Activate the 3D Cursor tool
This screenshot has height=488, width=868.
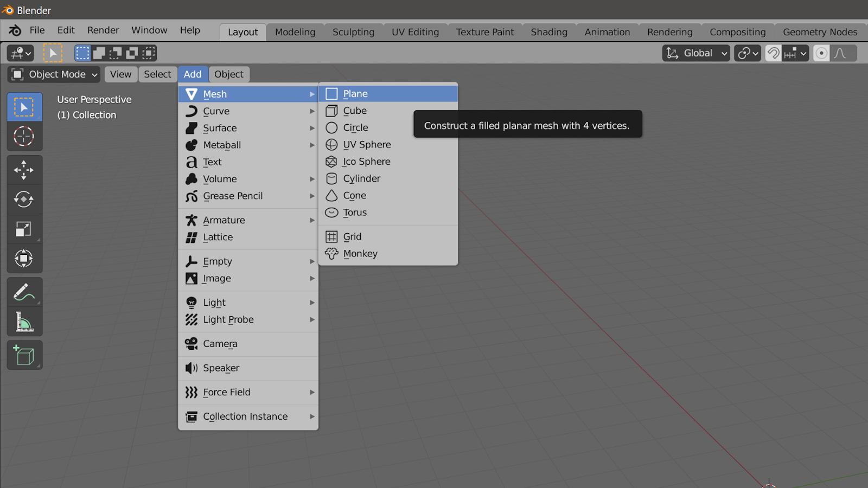tap(24, 136)
